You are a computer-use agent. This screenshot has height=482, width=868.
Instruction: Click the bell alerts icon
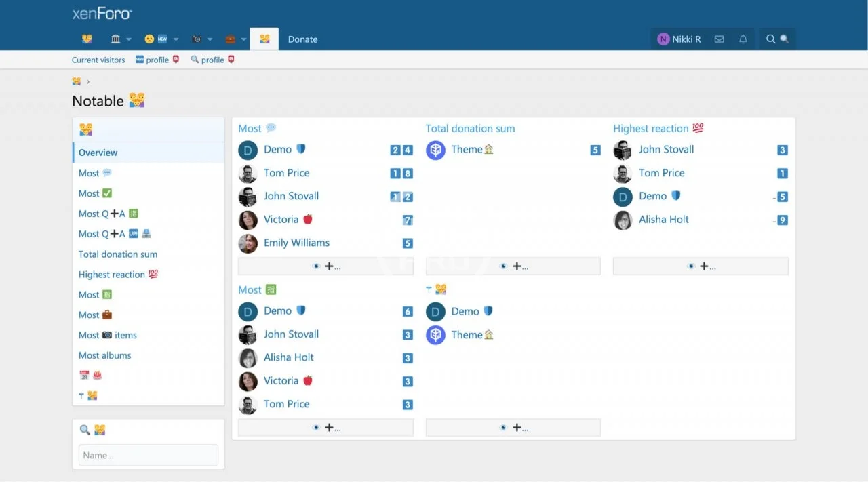point(743,39)
